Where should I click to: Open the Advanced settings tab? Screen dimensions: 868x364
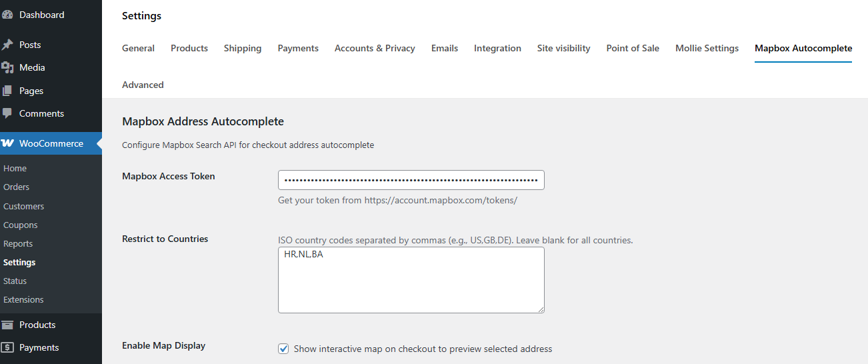pos(143,85)
